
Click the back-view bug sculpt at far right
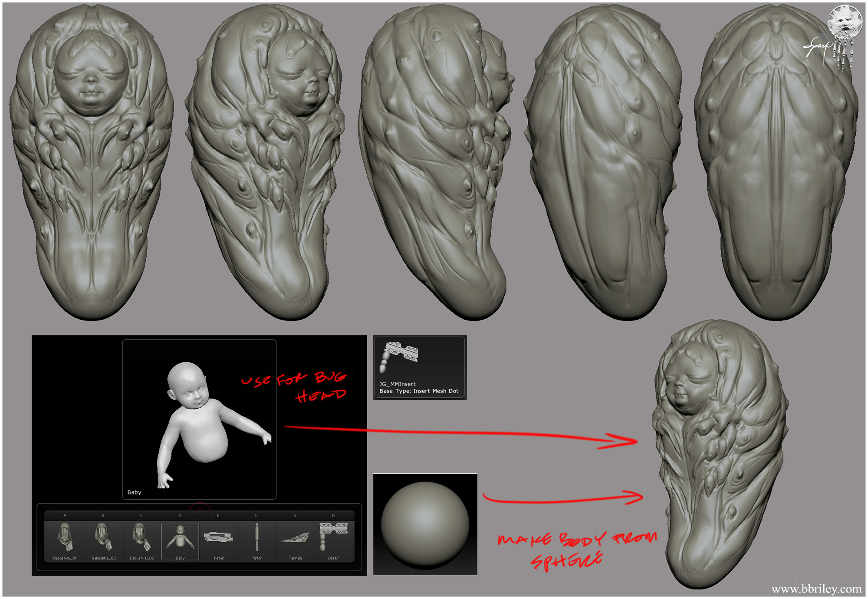click(776, 165)
